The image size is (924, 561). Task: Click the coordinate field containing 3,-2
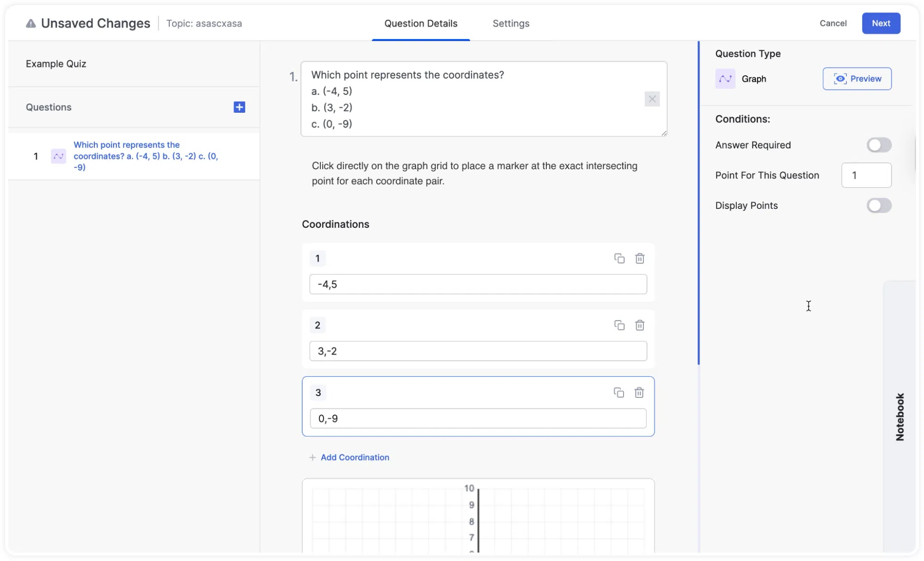click(x=478, y=351)
